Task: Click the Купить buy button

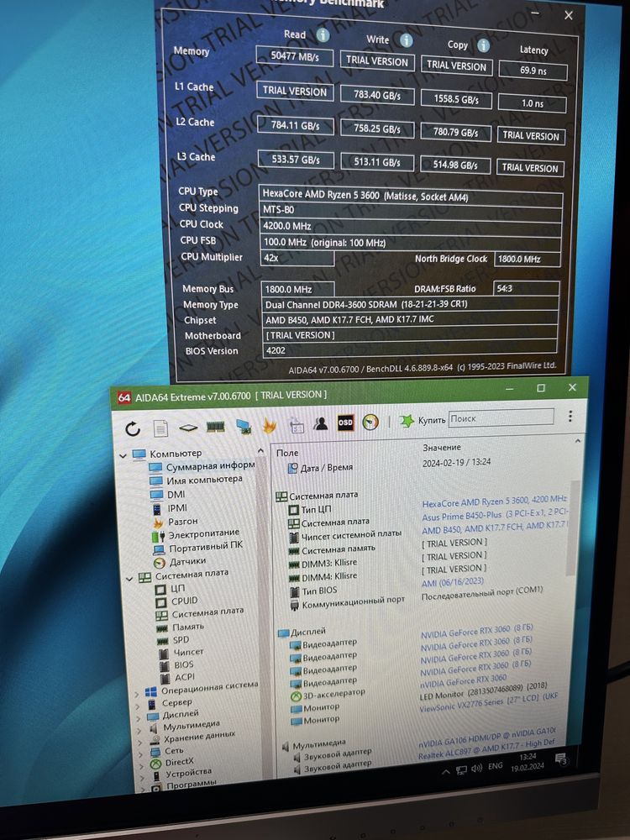Action: click(x=423, y=420)
